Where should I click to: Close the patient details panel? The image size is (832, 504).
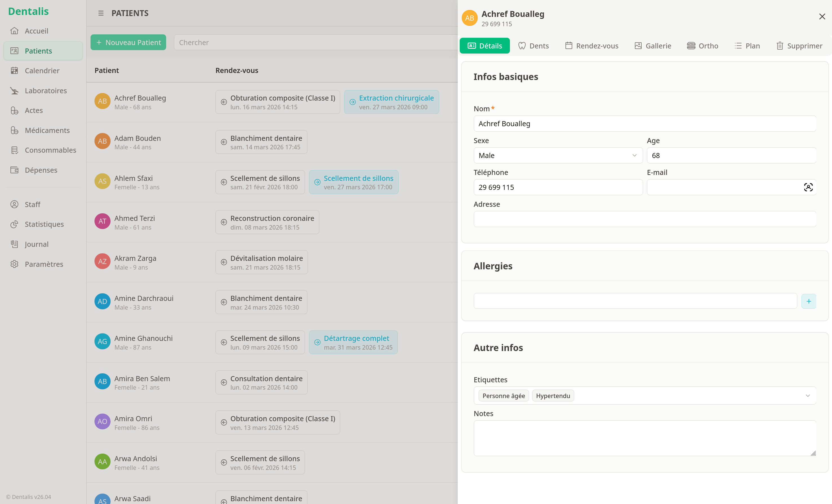point(822,17)
